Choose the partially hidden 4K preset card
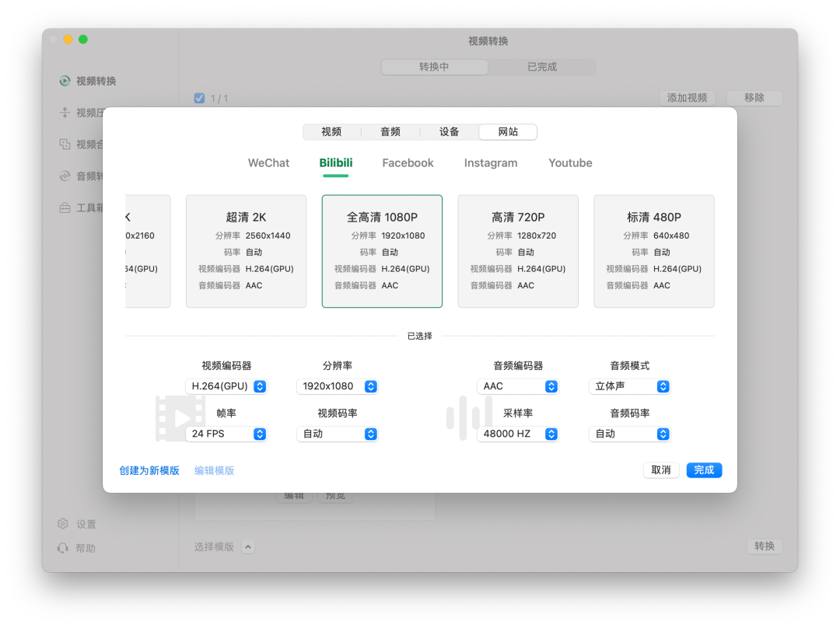Screen dimensions: 840x628 tap(148, 251)
